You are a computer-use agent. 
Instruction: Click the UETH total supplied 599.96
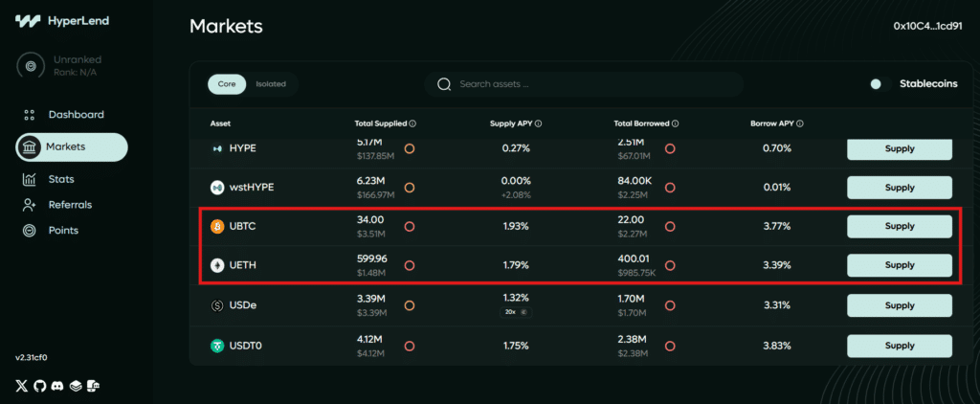(x=372, y=258)
